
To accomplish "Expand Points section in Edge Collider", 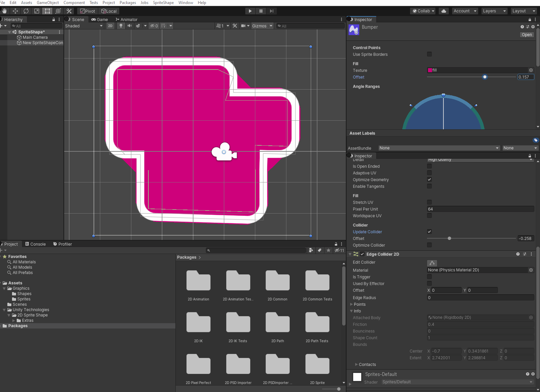I will tap(351, 304).
